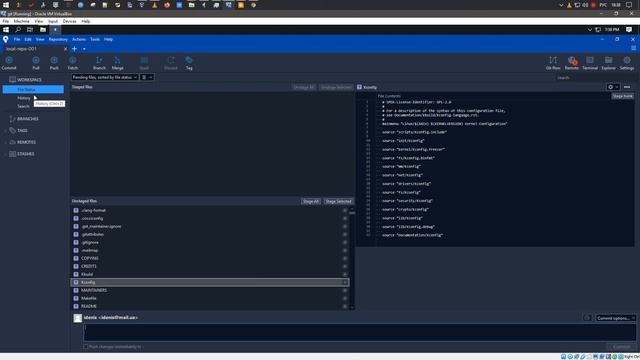Click the commit message text box
The height and width of the screenshot is (360, 640).
pos(360,332)
